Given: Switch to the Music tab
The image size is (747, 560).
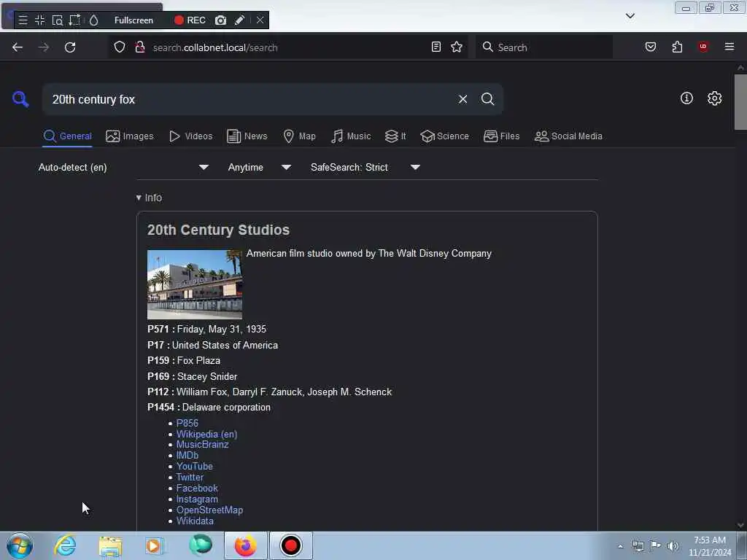Looking at the screenshot, I should pyautogui.click(x=351, y=136).
